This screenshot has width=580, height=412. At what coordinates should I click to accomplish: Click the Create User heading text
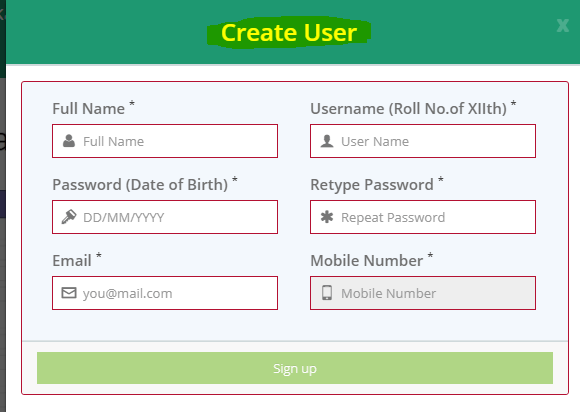[289, 33]
